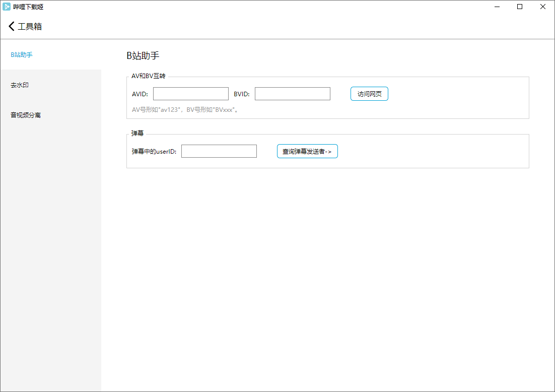This screenshot has width=555, height=392.
Task: Focus the 弹幕中的userID input field
Action: (219, 151)
